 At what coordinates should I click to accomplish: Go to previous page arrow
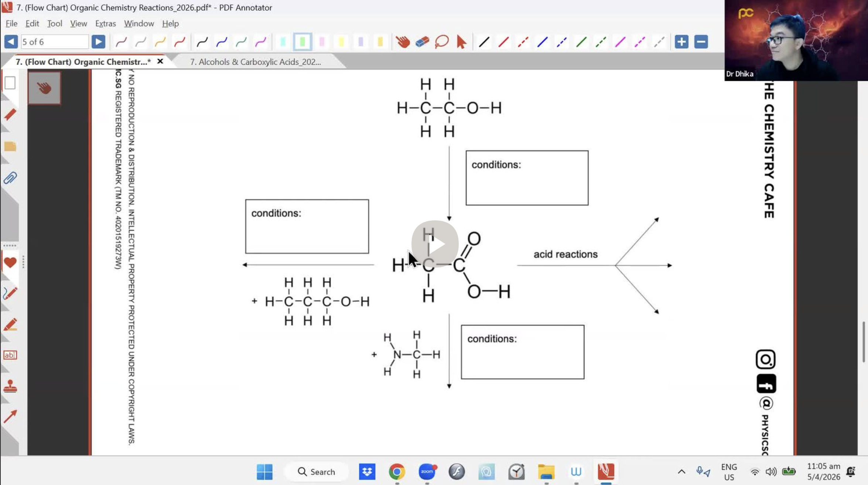tap(11, 42)
